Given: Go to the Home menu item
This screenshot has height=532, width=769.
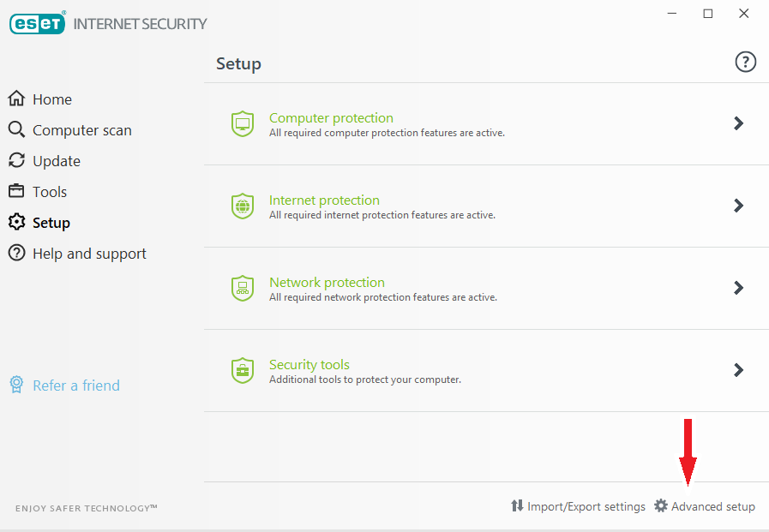Looking at the screenshot, I should pos(51,99).
